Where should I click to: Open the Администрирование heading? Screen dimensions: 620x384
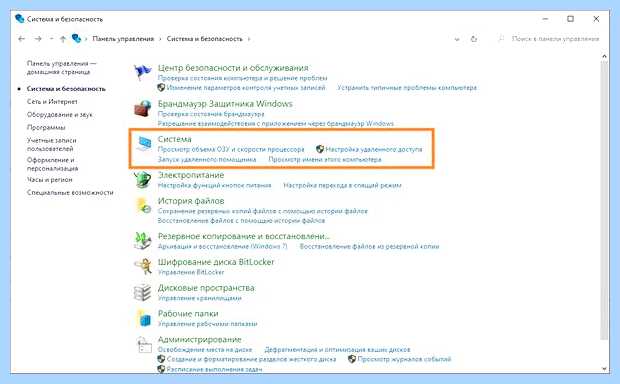(x=199, y=339)
